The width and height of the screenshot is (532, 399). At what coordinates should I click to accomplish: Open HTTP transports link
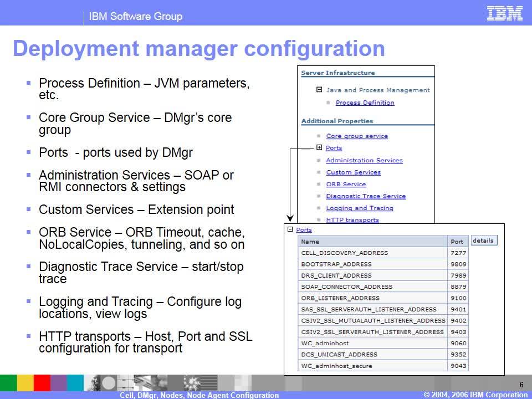(352, 220)
